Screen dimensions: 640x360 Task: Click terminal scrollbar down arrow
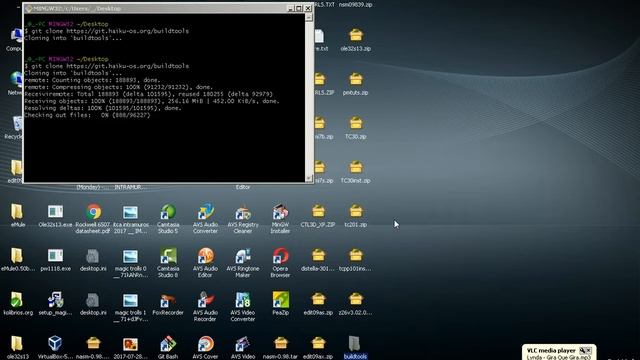[x=309, y=178]
